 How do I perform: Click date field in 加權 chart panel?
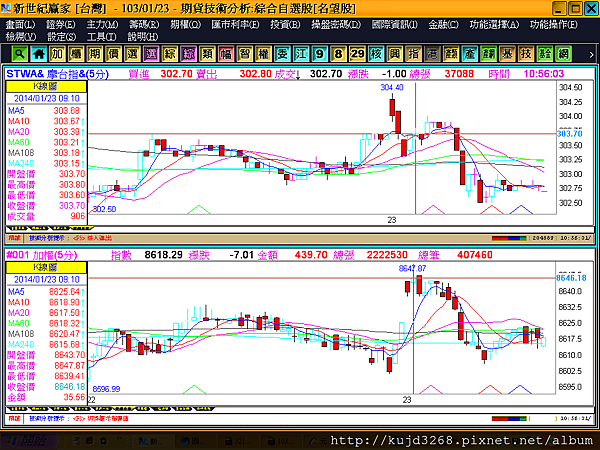[46, 279]
